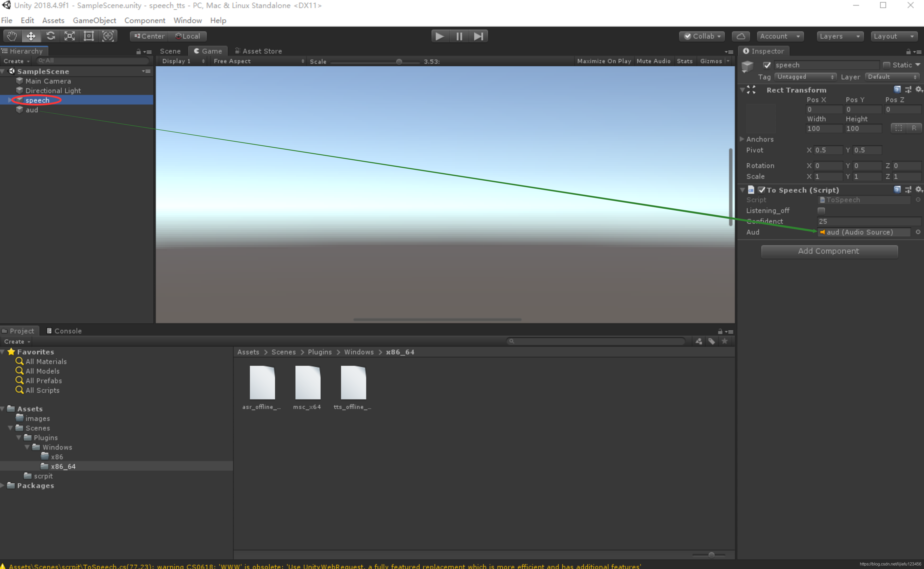Open the cloud services icon
Image resolution: width=924 pixels, height=569 pixels.
click(x=740, y=36)
